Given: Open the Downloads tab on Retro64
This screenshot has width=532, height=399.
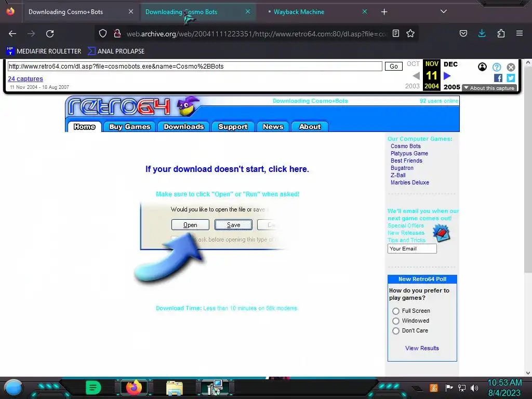Looking at the screenshot, I should (x=183, y=127).
